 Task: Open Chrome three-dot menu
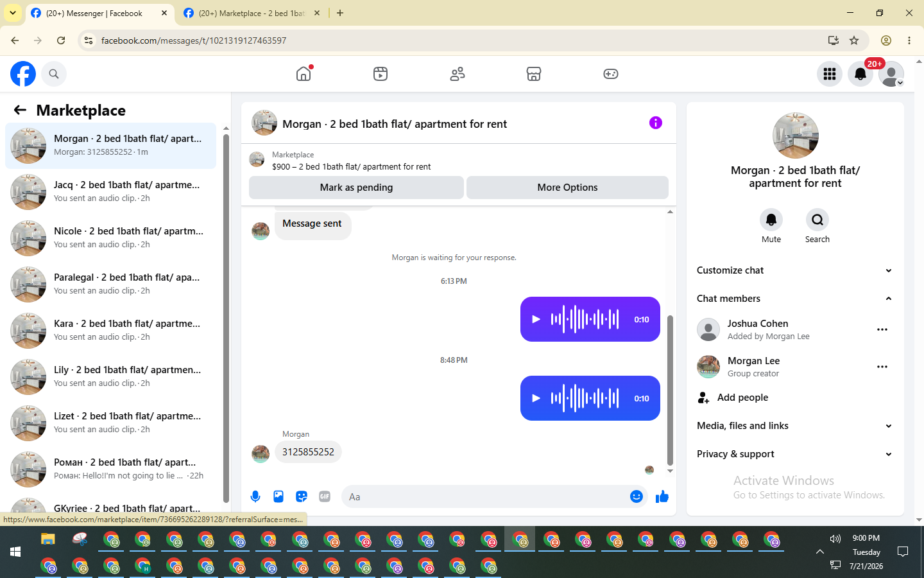909,40
